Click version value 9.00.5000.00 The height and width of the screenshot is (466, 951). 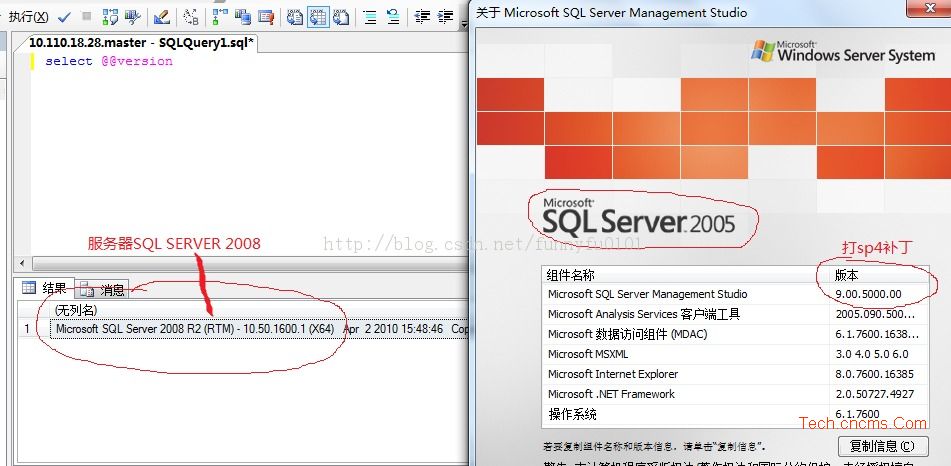click(868, 294)
